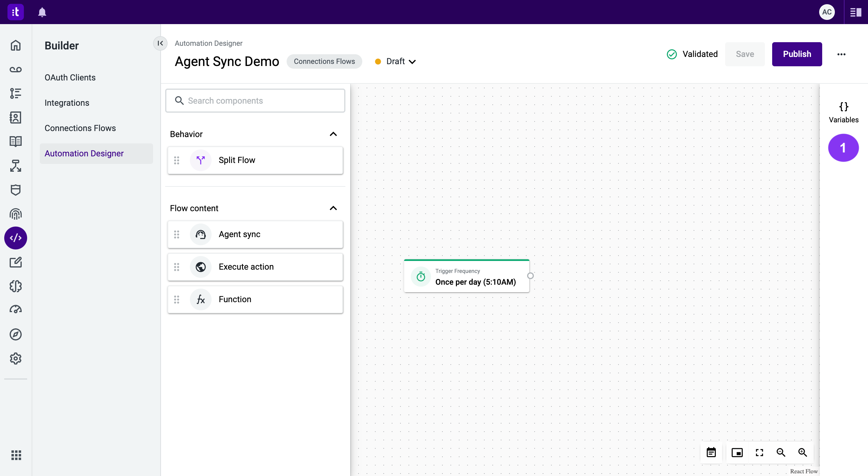Click the Agent Sync Demo title
Screen dimensions: 868x476
click(227, 62)
